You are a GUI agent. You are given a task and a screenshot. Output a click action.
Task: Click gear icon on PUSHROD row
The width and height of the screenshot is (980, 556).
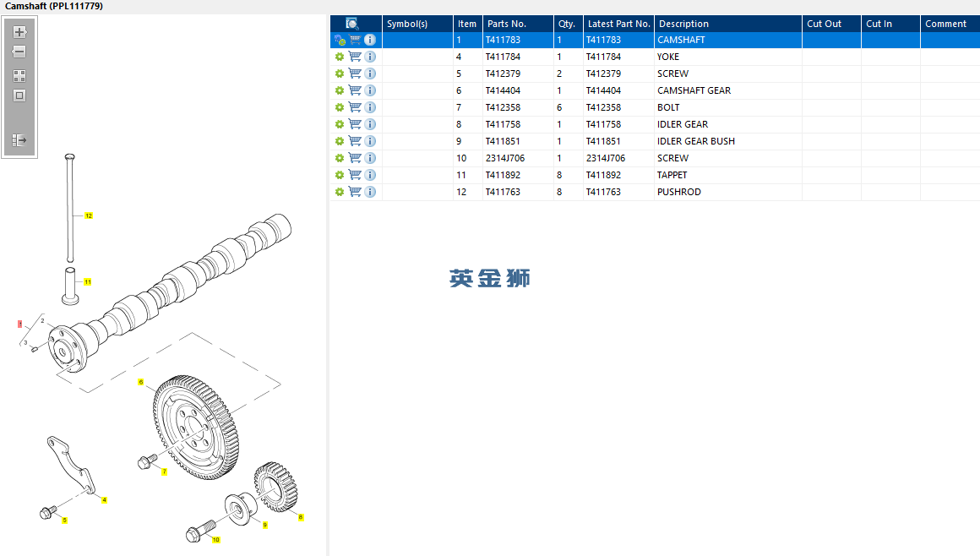(340, 192)
